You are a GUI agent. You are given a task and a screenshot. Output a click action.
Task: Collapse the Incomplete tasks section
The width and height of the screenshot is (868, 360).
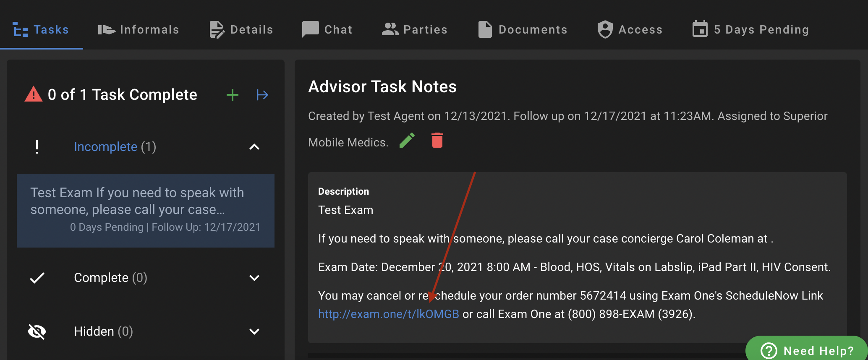254,147
